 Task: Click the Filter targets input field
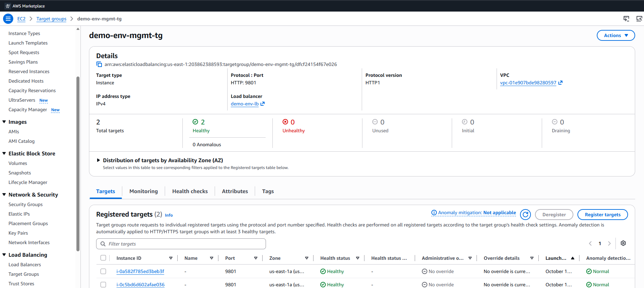tap(181, 244)
